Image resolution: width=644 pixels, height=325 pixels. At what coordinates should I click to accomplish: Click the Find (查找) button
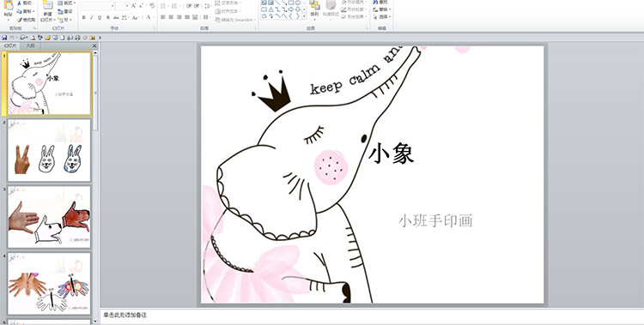(x=380, y=2)
